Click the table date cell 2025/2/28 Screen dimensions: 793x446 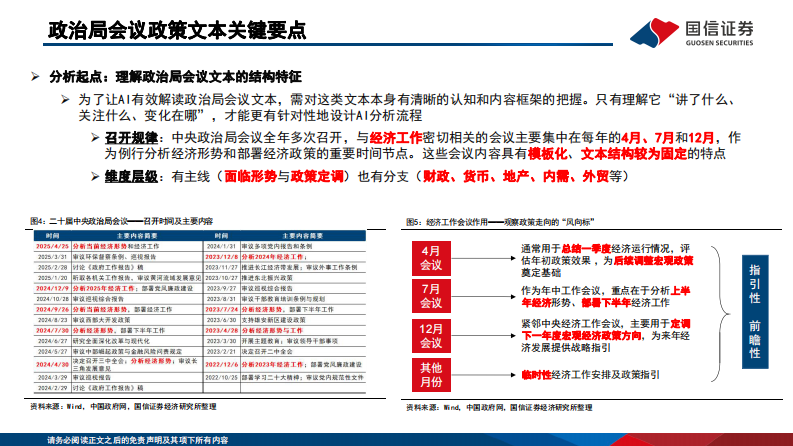click(x=52, y=267)
